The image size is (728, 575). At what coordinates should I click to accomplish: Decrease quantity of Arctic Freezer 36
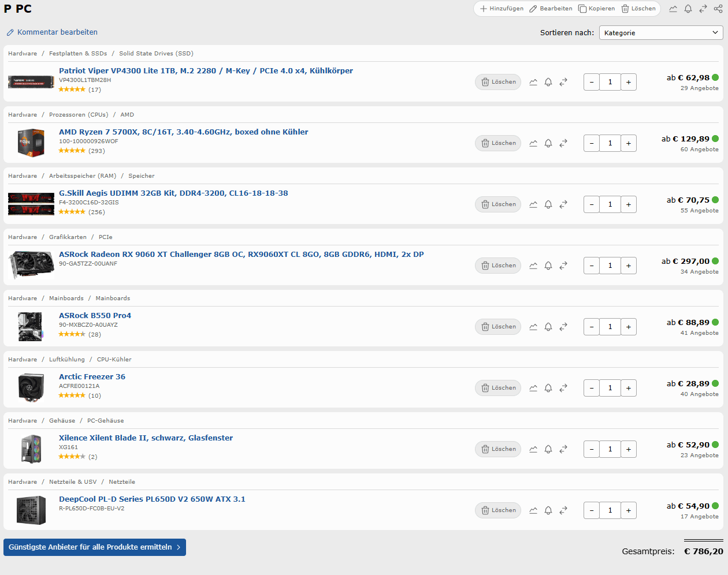592,388
